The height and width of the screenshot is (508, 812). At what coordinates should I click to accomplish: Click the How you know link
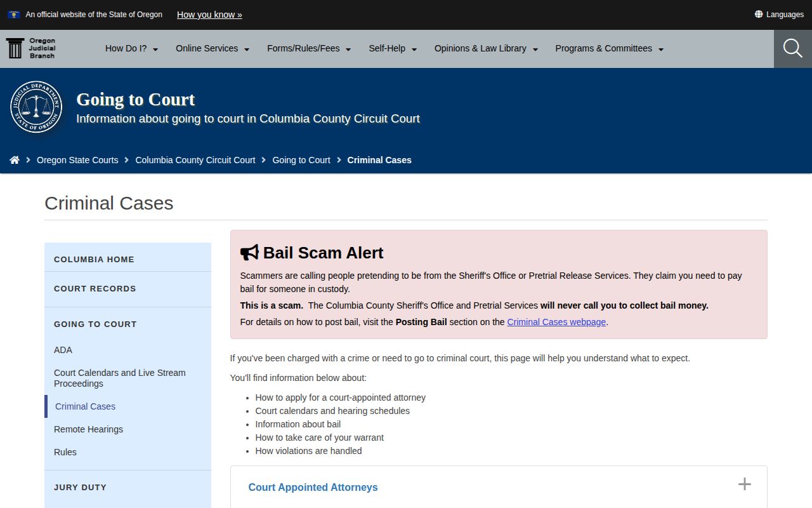pyautogui.click(x=209, y=15)
